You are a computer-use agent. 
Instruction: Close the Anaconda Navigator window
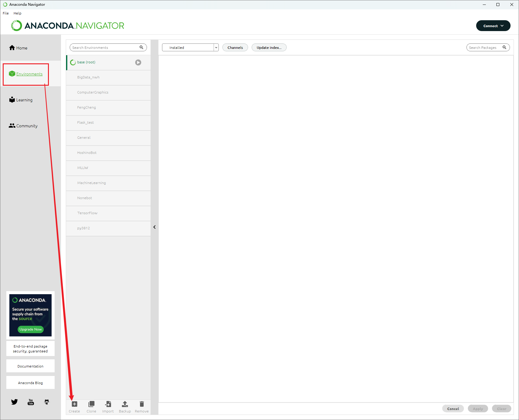pos(512,5)
